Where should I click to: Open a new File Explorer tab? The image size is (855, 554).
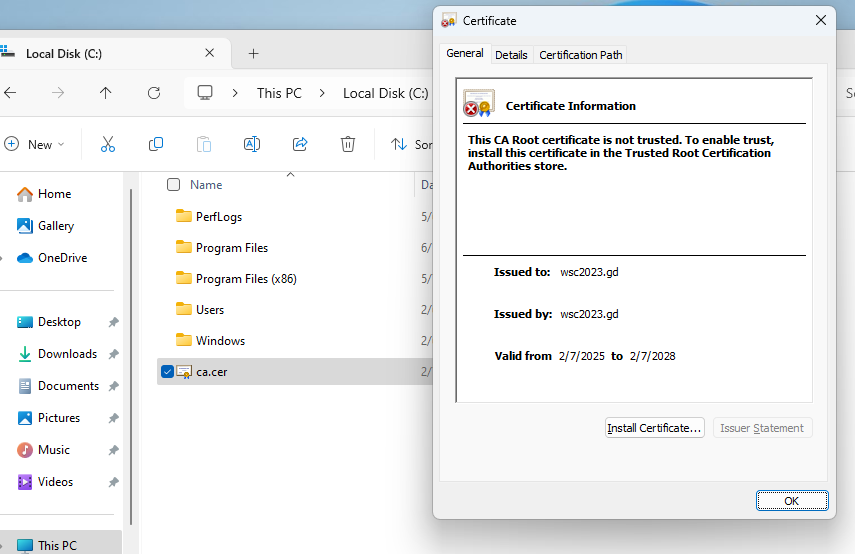(x=254, y=53)
